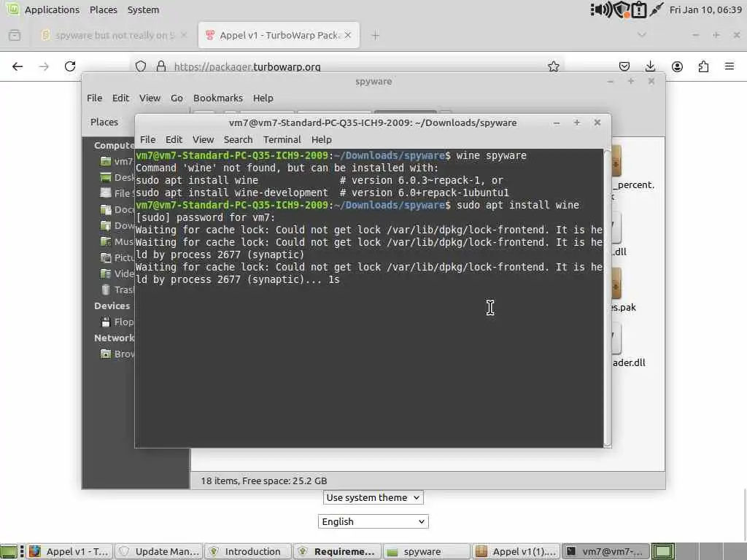Open Videos folder in file manager sidebar

point(117,274)
